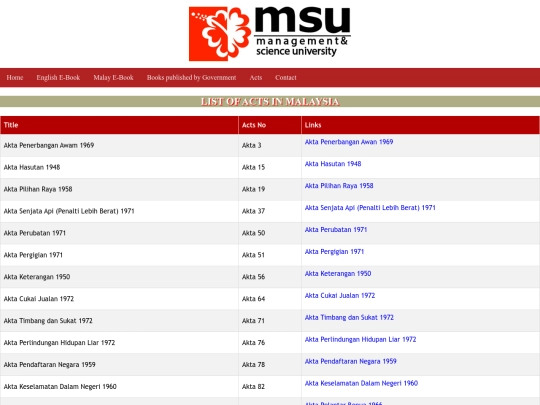Click the Akta 78 number cell
540x405 pixels.
point(270,365)
